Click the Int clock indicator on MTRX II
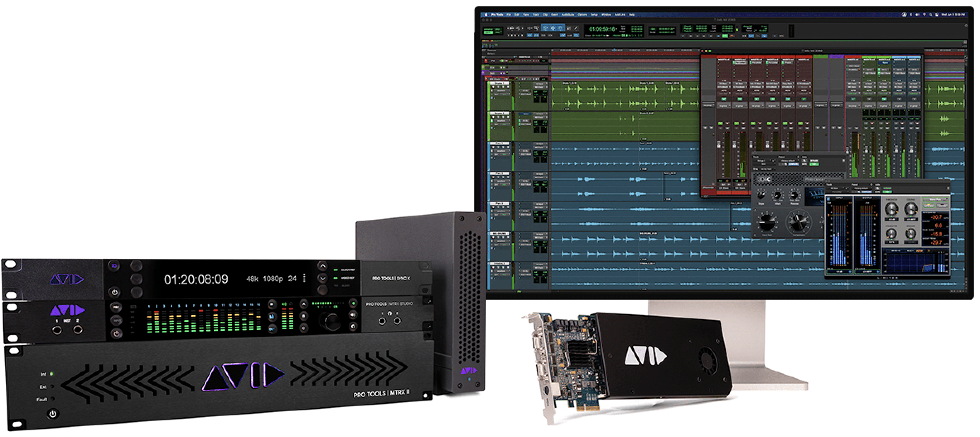The image size is (980, 437). tap(52, 374)
